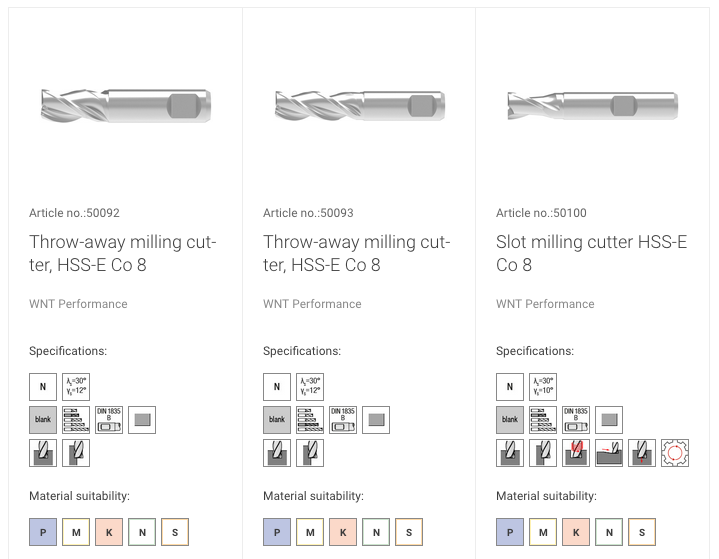The height and width of the screenshot is (559, 719).
Task: Click the article 50092 milling cutter product image
Action: click(126, 105)
